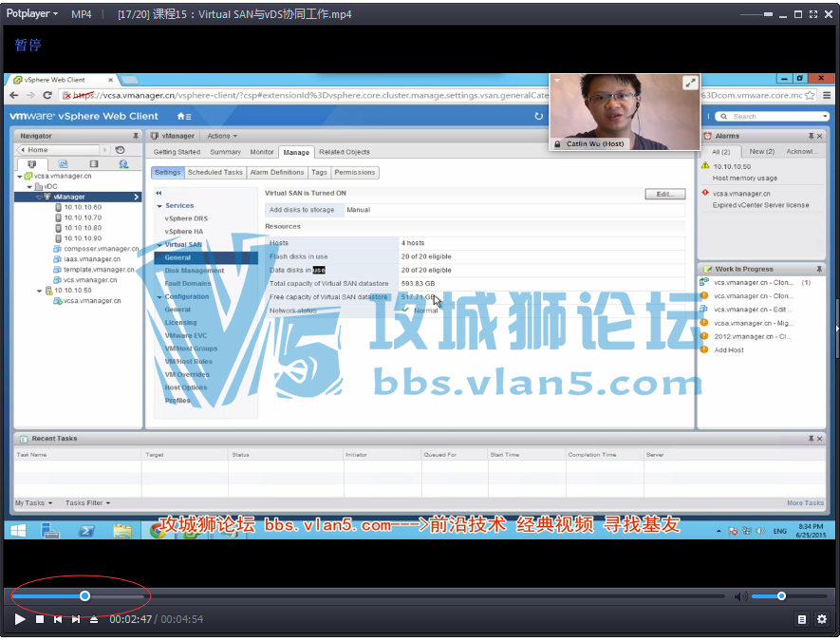The image size is (840, 641).
Task: Open the Scheduled Tasks sub-tab
Action: coord(215,172)
